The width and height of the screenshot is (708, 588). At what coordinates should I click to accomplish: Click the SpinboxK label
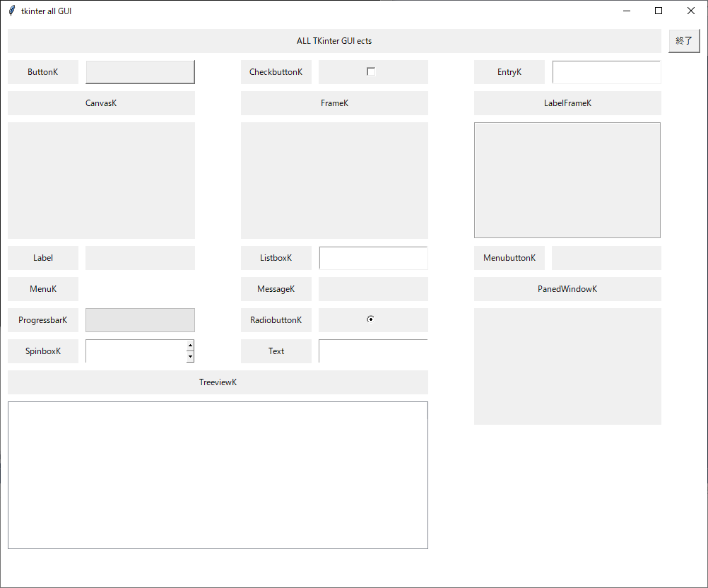click(x=43, y=351)
